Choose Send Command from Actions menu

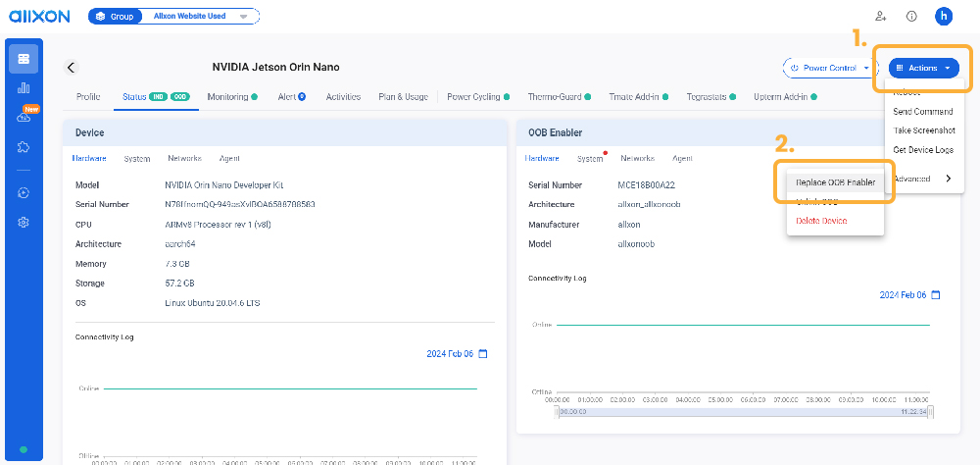coord(922,112)
